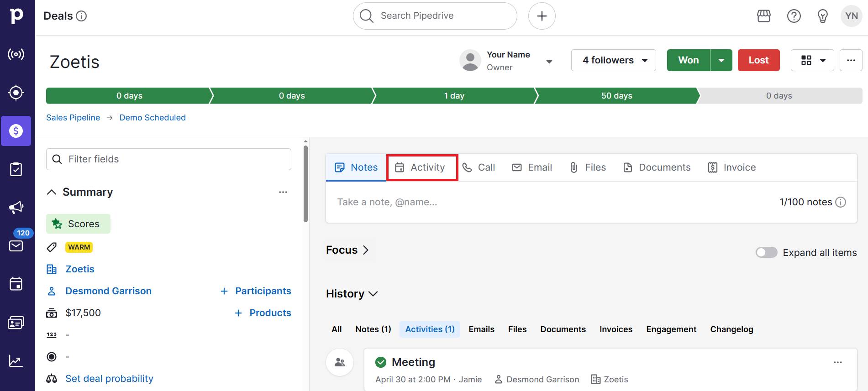
Task: Filter history by Activities (1)
Action: (430, 329)
